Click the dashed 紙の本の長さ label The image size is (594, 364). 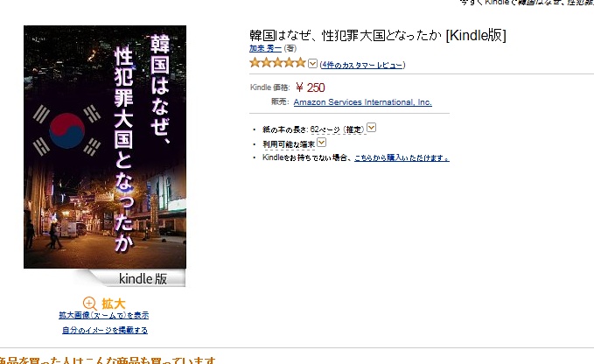pos(285,129)
